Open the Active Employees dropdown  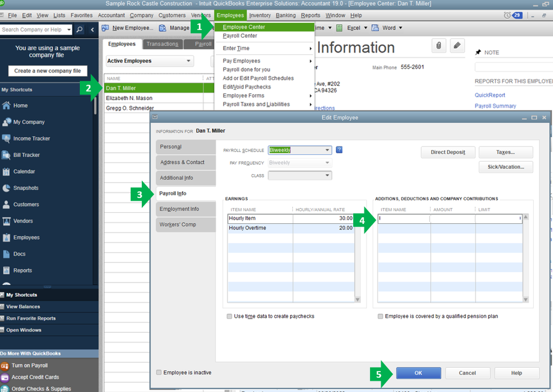(150, 61)
